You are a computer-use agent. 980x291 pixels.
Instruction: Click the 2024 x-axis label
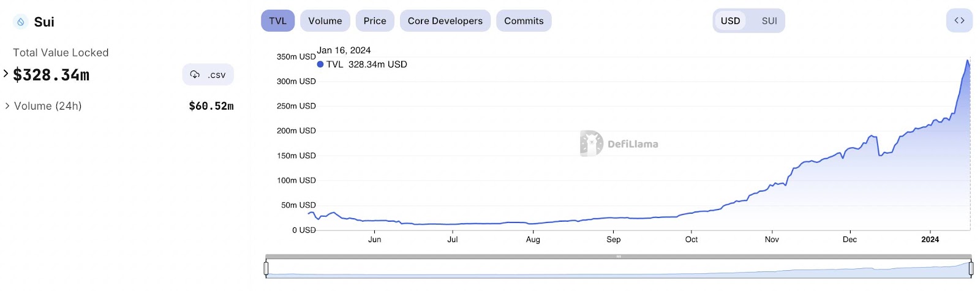pyautogui.click(x=930, y=240)
